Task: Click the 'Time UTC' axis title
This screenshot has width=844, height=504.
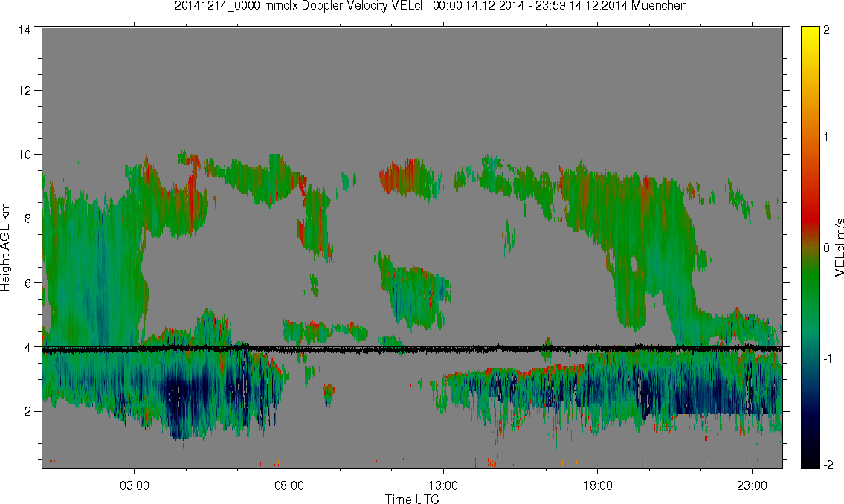Action: coord(412,499)
